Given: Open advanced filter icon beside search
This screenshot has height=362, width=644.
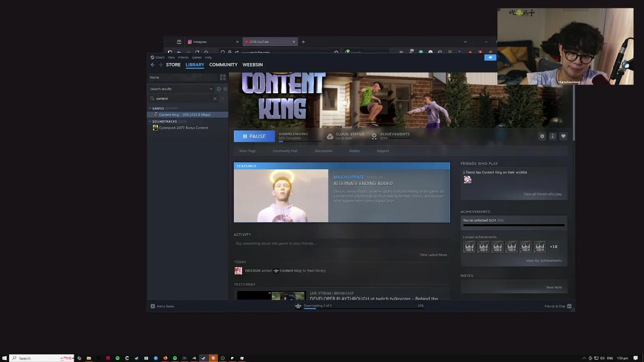Looking at the screenshot, I should point(223,99).
